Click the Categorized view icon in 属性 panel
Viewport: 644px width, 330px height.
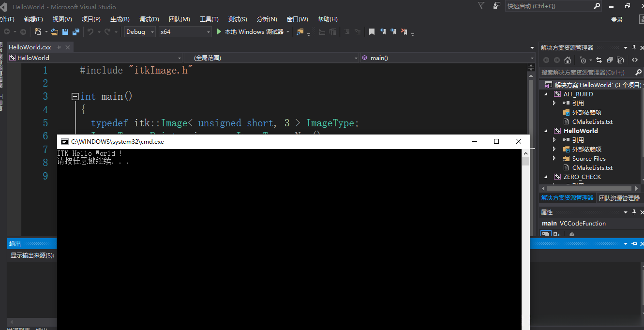click(546, 234)
